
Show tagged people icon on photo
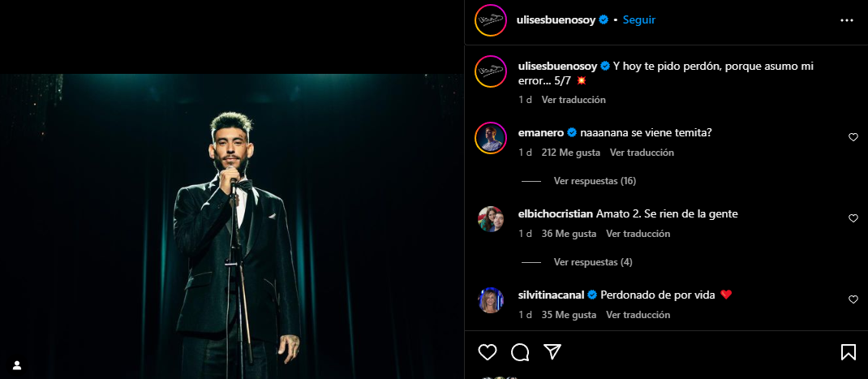click(16, 365)
